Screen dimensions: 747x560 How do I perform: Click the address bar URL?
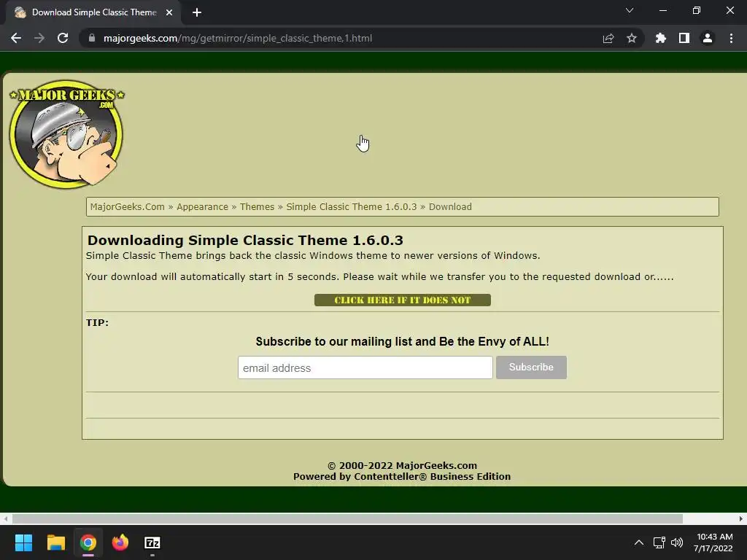coord(238,38)
